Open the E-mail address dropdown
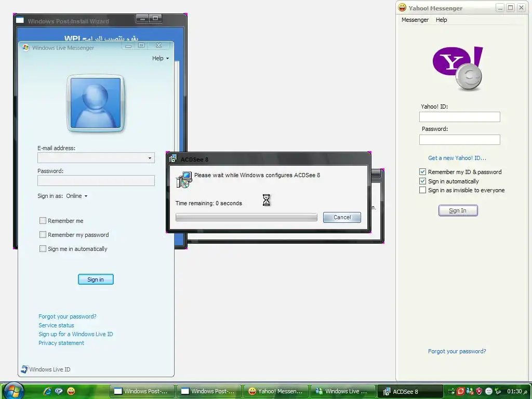 coord(150,158)
